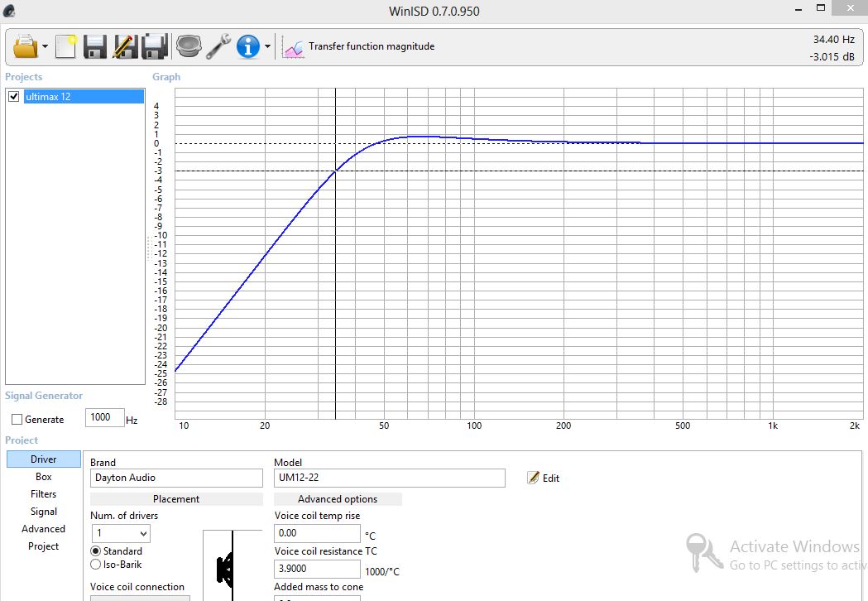Click the graph type chart icon
Image resolution: width=868 pixels, height=601 pixels.
tap(293, 48)
